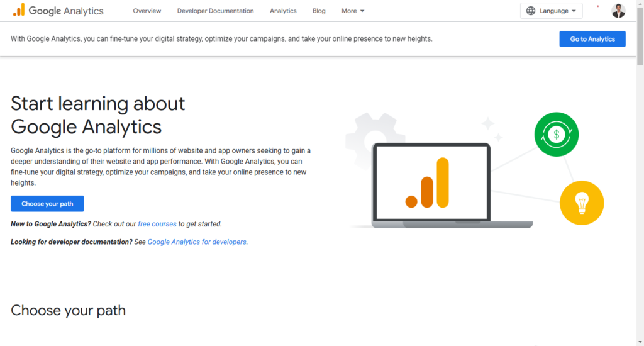The image size is (644, 346).
Task: Click the yellow lightbulb circle icon
Action: click(582, 203)
